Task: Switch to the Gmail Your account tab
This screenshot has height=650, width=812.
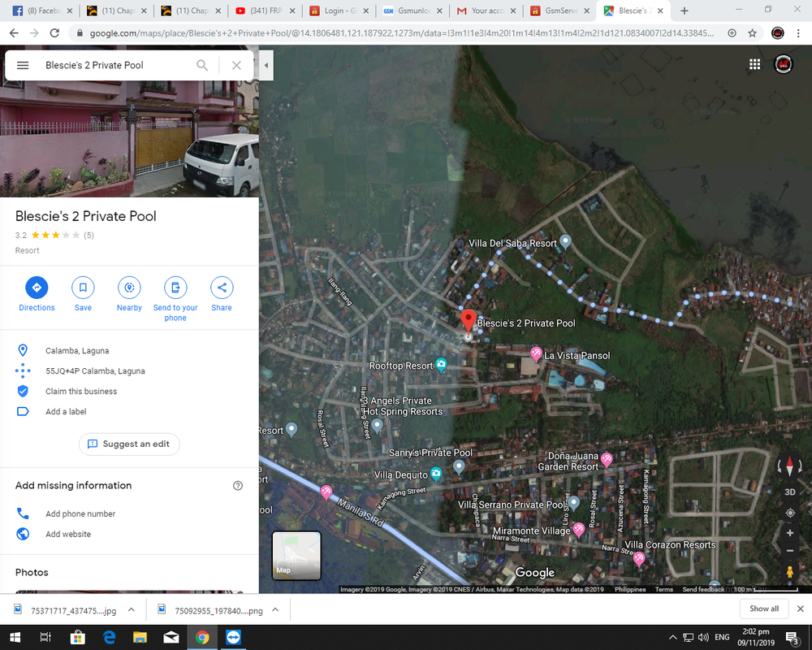Action: pos(486,11)
